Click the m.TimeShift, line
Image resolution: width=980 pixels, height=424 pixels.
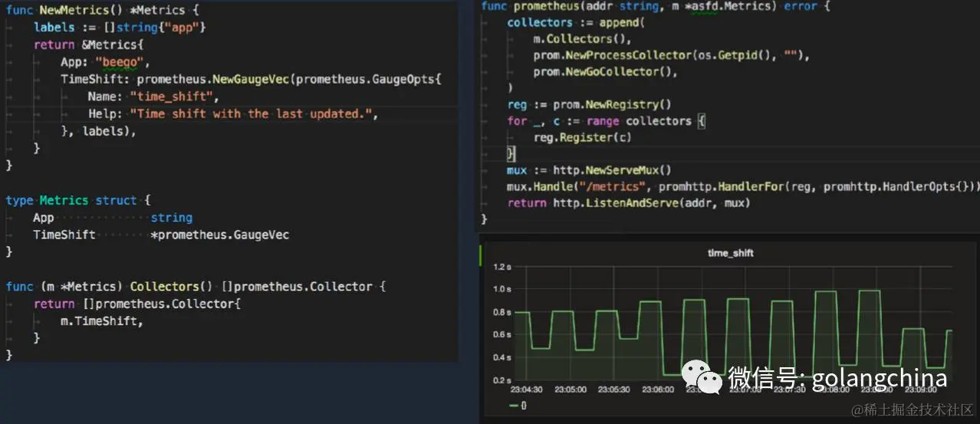click(102, 321)
